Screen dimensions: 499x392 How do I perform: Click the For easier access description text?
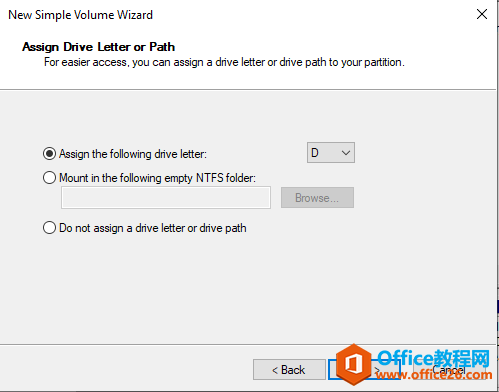click(224, 62)
